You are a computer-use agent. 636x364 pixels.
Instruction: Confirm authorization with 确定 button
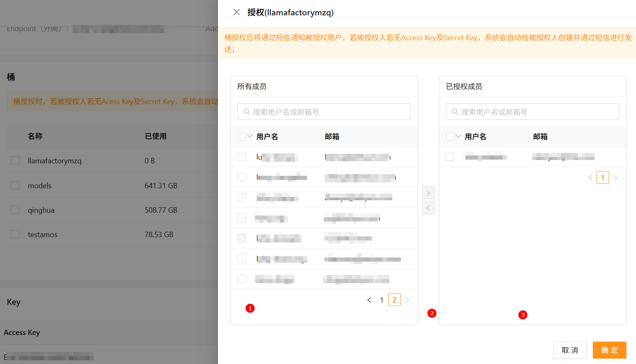(x=609, y=350)
